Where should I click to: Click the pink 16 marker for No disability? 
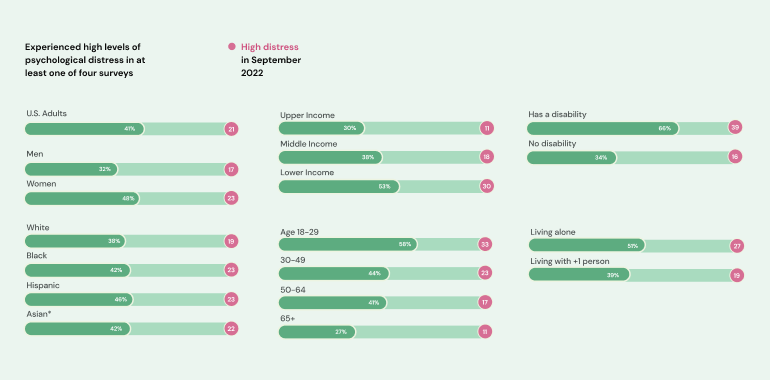click(735, 157)
